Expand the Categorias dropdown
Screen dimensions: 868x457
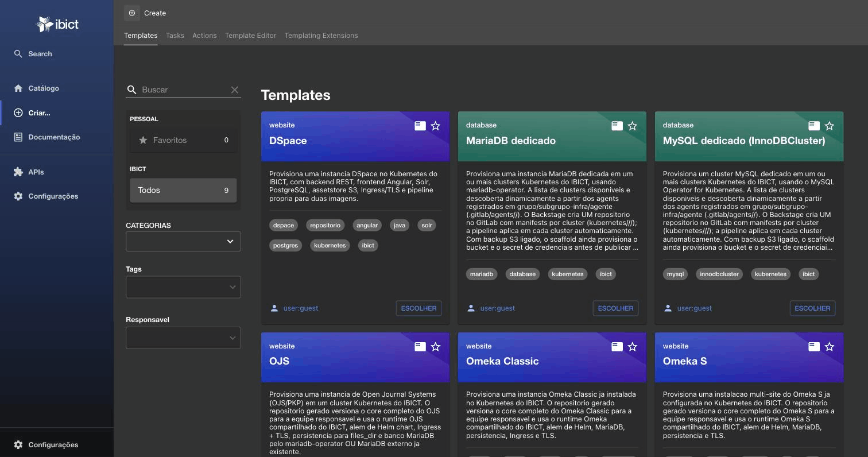183,241
